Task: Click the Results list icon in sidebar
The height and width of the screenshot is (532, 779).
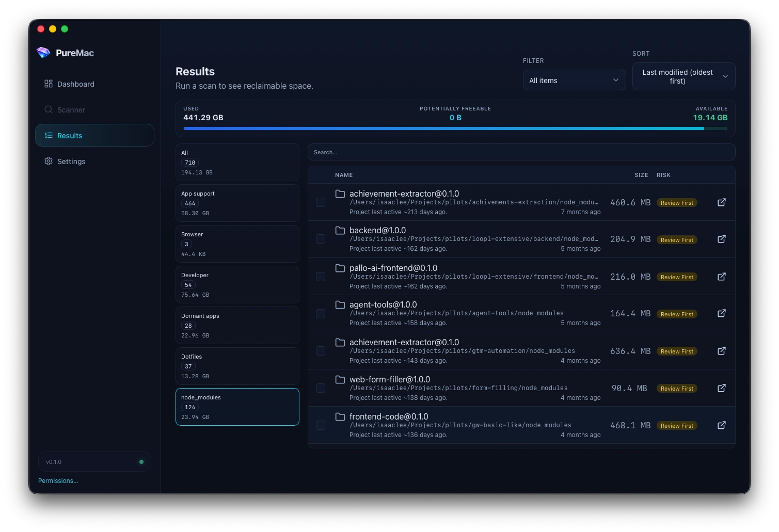Action: click(49, 135)
